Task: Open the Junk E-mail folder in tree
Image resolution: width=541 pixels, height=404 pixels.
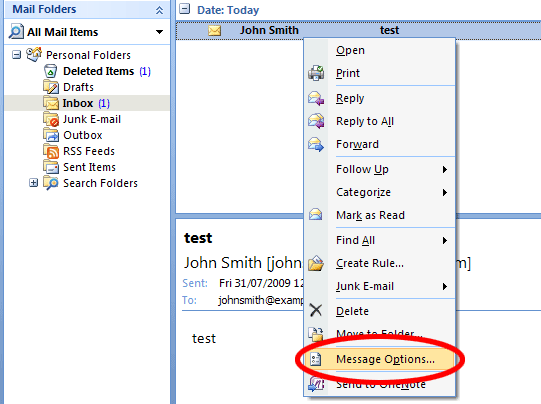Action: coord(92,119)
